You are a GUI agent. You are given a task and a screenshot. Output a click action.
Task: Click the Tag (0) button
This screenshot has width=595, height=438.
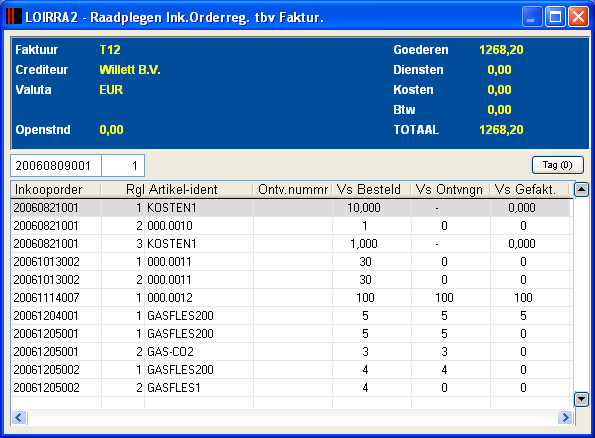point(557,165)
